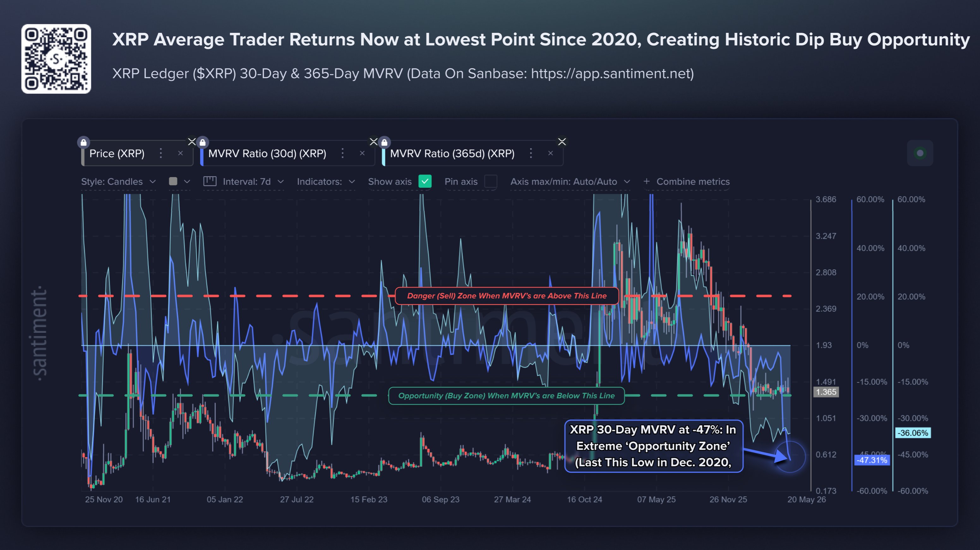Click the 25 Nov 20 date label

tap(104, 499)
